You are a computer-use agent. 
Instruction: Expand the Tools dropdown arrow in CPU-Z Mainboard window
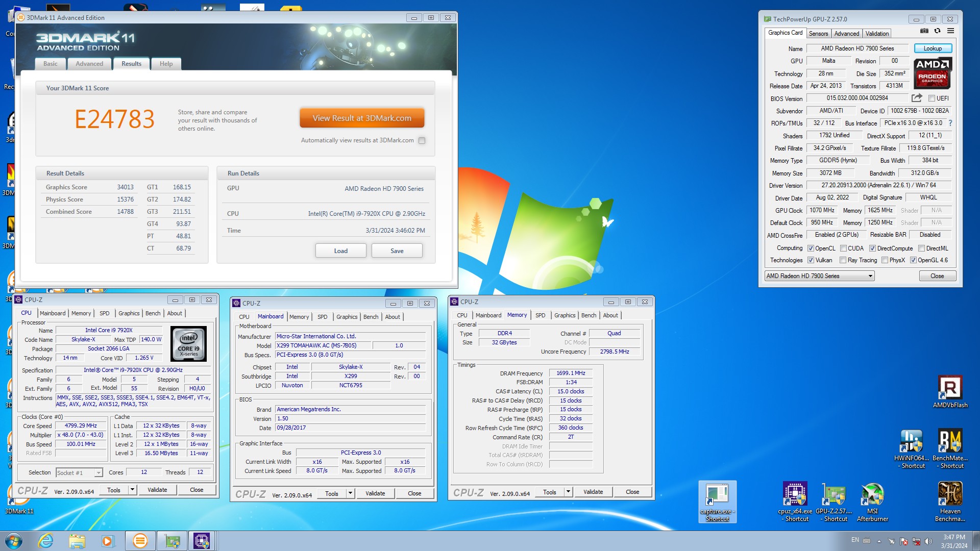tap(350, 493)
